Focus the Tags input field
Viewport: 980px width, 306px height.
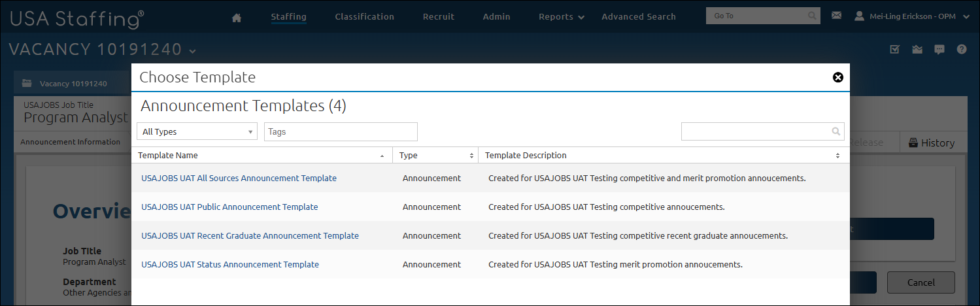(341, 131)
